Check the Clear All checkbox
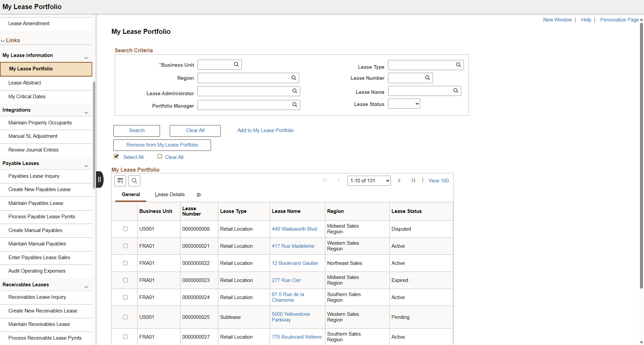 [x=160, y=156]
